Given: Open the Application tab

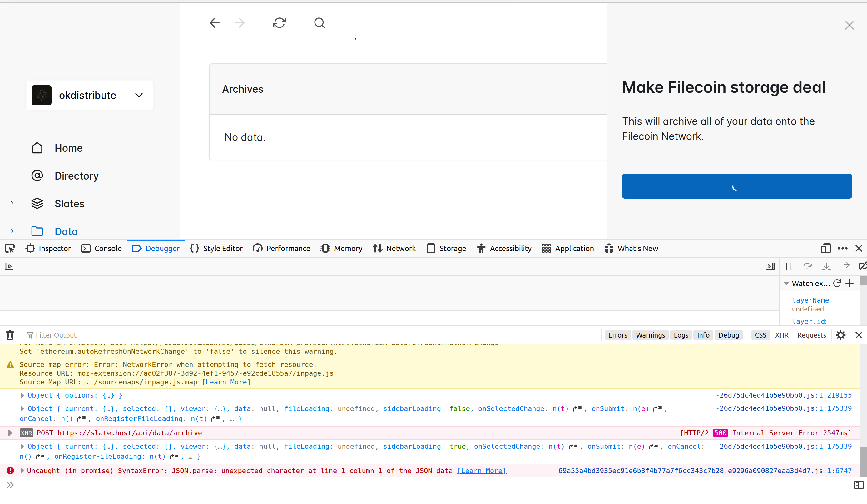Looking at the screenshot, I should tap(568, 248).
